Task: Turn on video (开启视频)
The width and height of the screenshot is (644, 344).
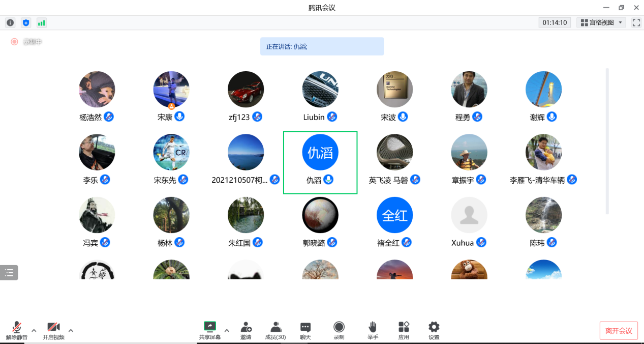Action: (x=53, y=330)
